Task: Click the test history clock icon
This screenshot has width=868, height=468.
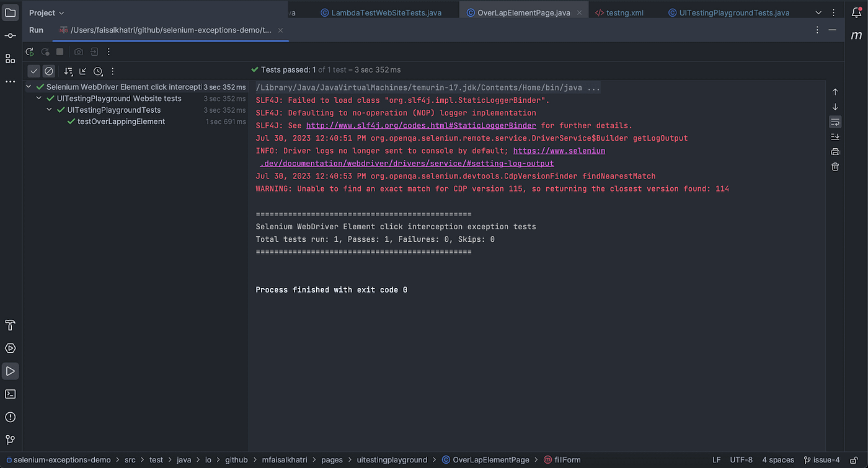Action: (x=98, y=71)
